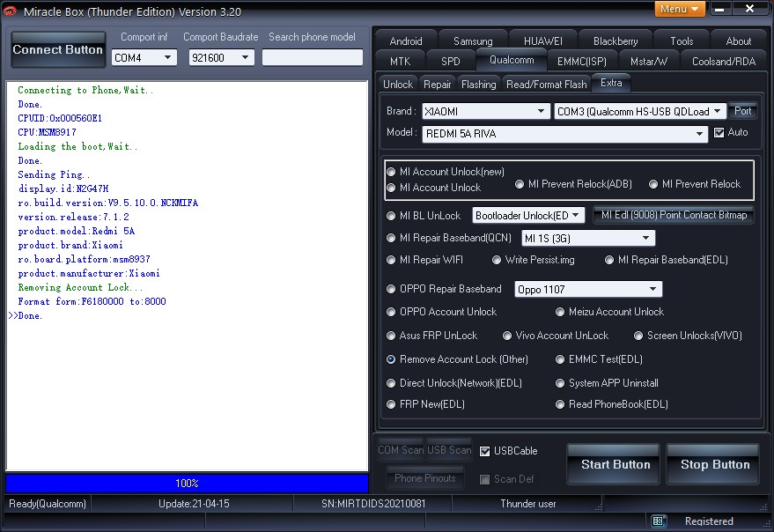The height and width of the screenshot is (532, 774).
Task: Click the Port button
Action: click(742, 111)
